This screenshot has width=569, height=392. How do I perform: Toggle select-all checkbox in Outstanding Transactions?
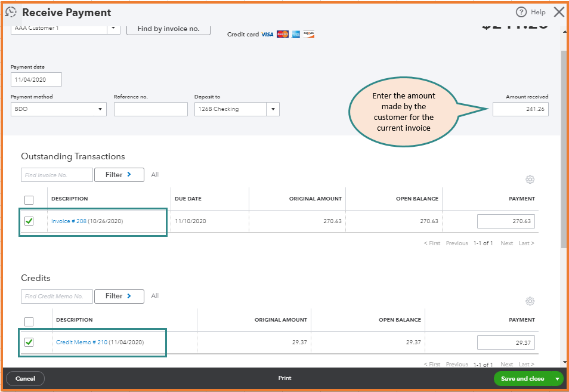point(29,200)
